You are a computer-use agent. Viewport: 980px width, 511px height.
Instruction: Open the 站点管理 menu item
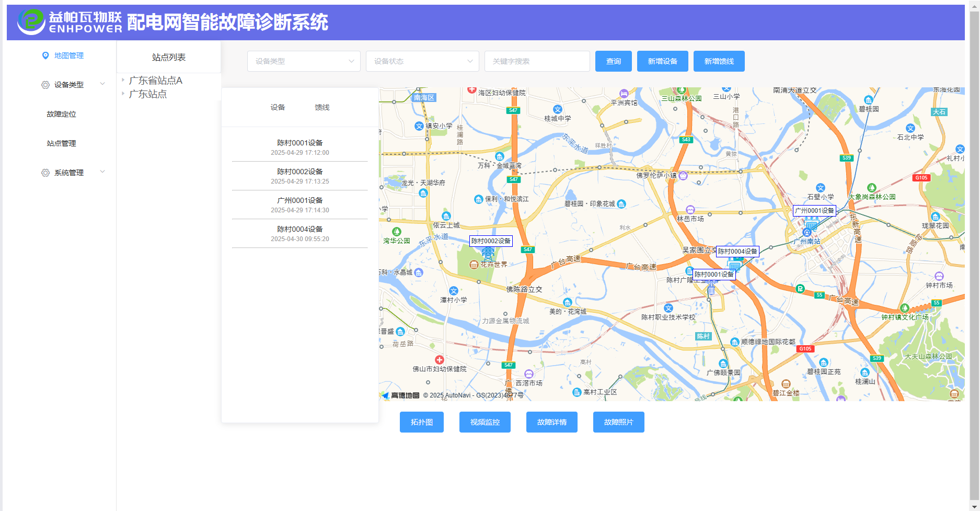click(x=61, y=143)
